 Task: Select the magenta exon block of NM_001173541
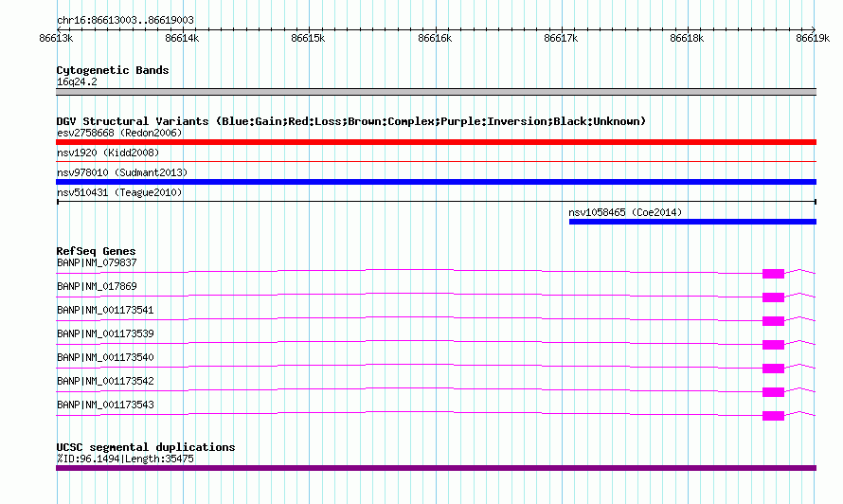[x=773, y=321]
